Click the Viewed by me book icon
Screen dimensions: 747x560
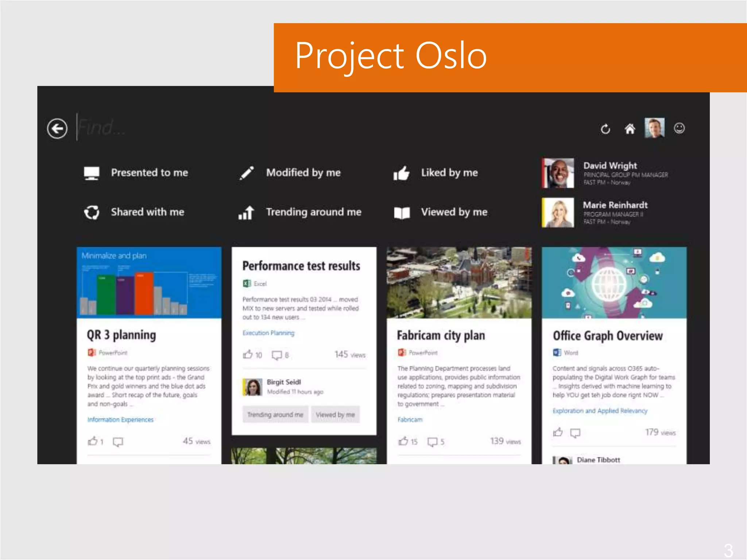click(402, 213)
